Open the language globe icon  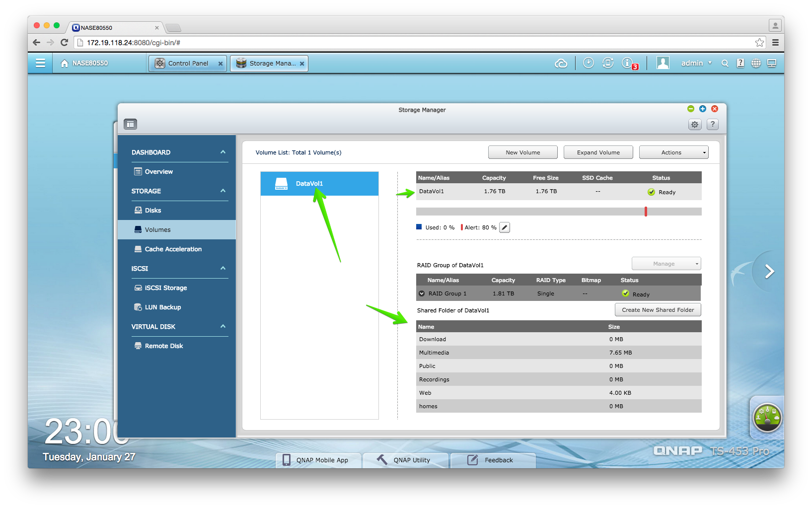pyautogui.click(x=756, y=63)
